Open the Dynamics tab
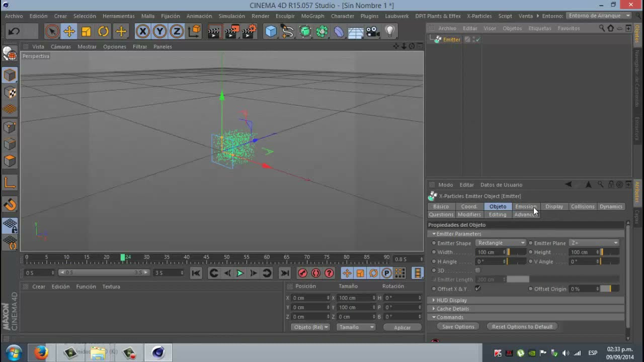This screenshot has width=644, height=362. [611, 207]
